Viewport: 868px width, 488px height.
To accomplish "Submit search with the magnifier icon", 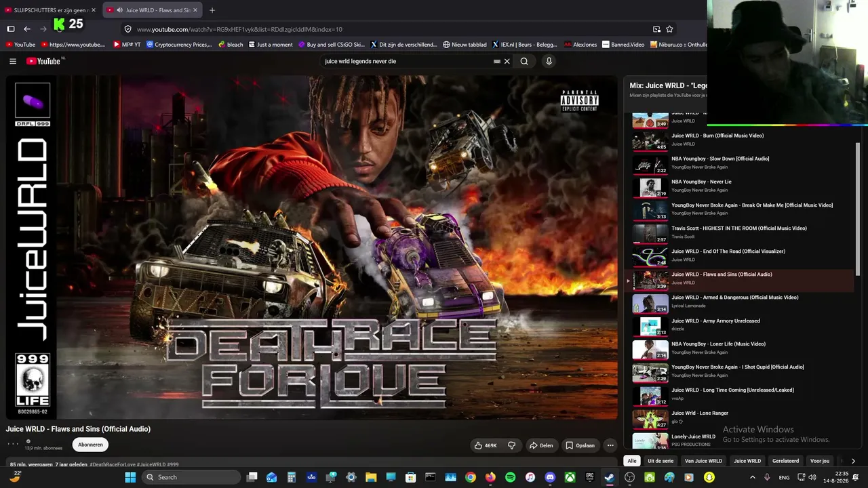I will (524, 61).
